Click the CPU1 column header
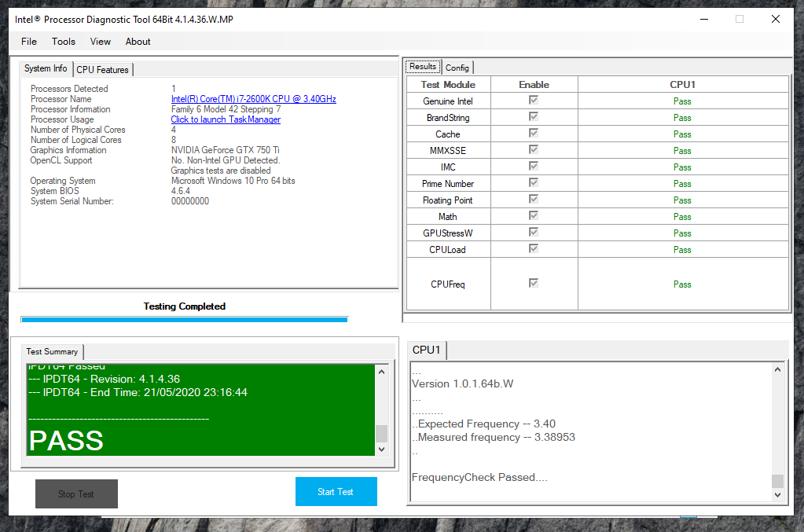Viewport: 804px width, 532px height. tap(682, 85)
